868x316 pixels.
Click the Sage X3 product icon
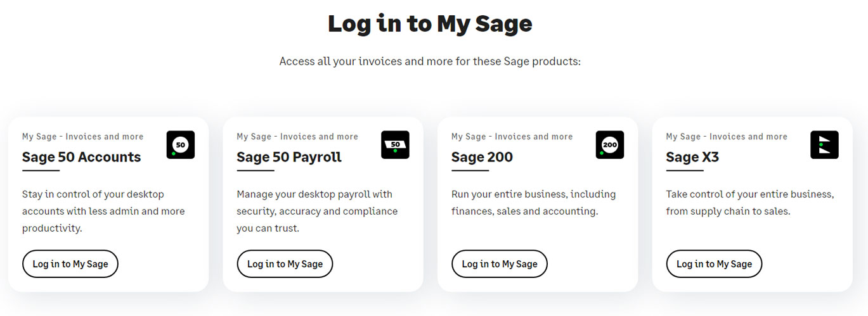click(x=824, y=144)
